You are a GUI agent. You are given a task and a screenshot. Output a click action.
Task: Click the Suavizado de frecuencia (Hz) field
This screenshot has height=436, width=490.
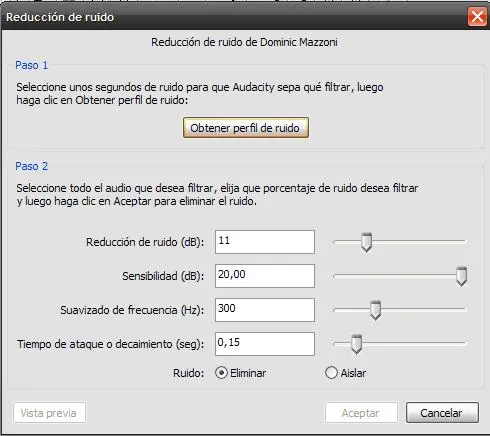click(265, 310)
